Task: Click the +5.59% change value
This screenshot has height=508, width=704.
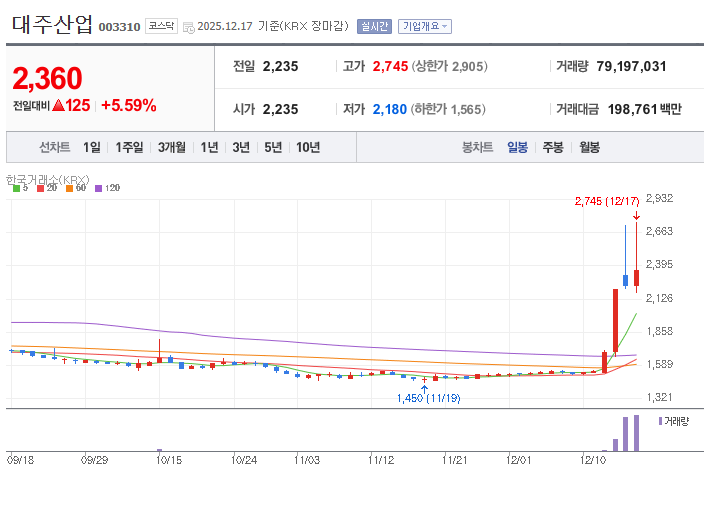Action: coord(129,106)
